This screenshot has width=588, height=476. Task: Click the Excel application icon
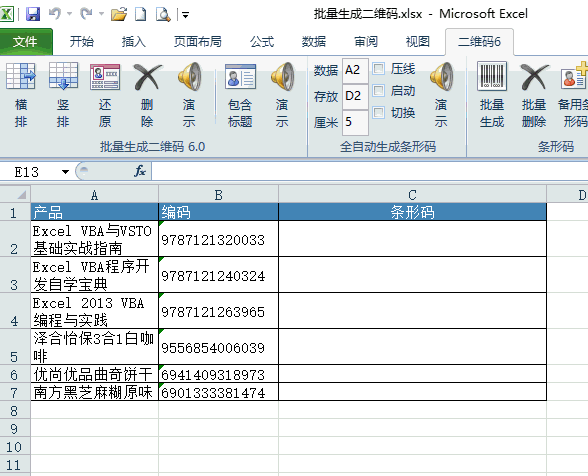[7, 14]
